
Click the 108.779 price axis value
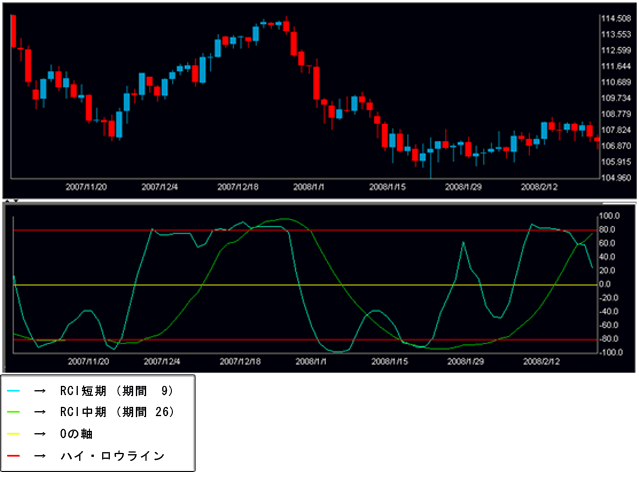(616, 114)
